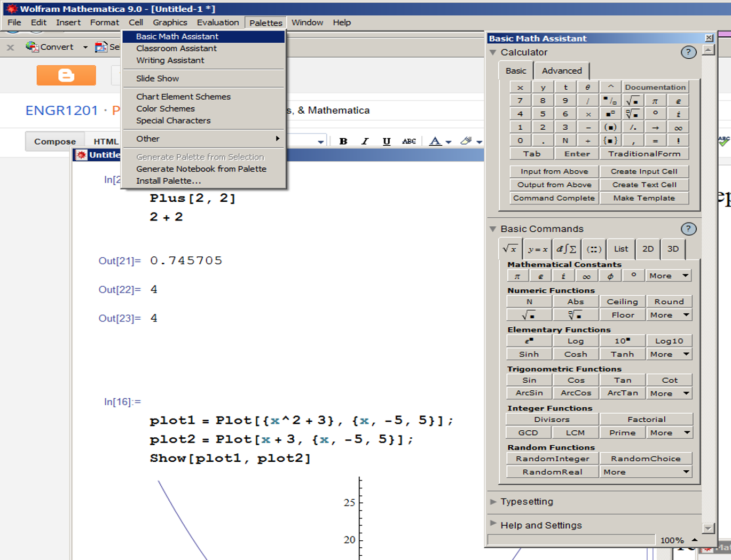This screenshot has width=731, height=560.
Task: Pick text color with the underlined A
Action: point(436,141)
